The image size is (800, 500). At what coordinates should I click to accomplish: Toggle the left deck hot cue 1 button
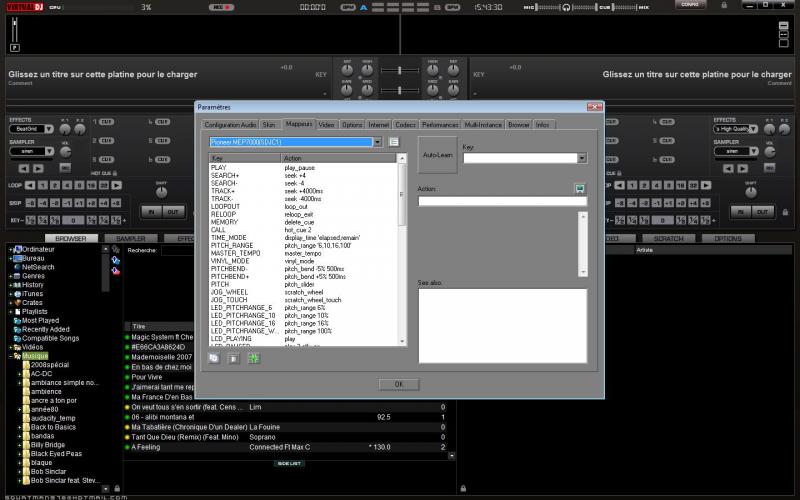coord(104,121)
